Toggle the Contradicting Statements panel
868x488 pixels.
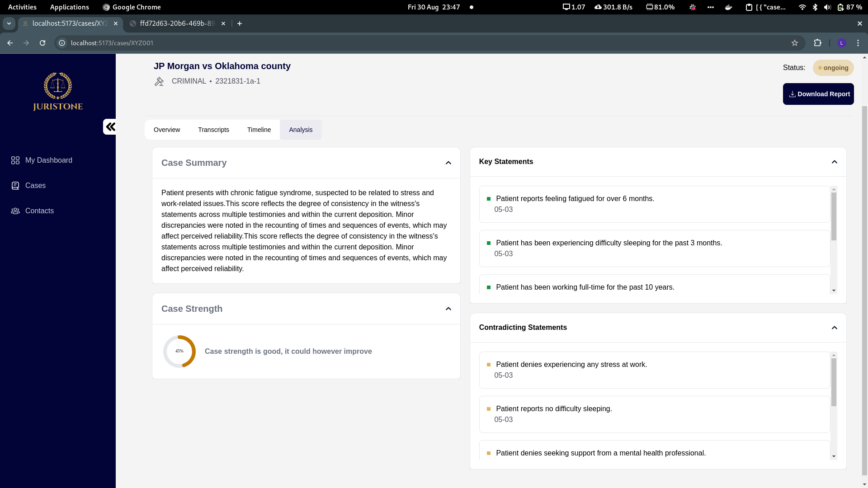click(834, 327)
